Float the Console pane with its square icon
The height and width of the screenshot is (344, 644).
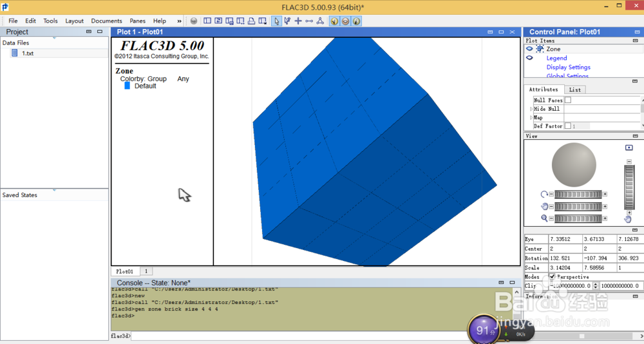coord(512,283)
